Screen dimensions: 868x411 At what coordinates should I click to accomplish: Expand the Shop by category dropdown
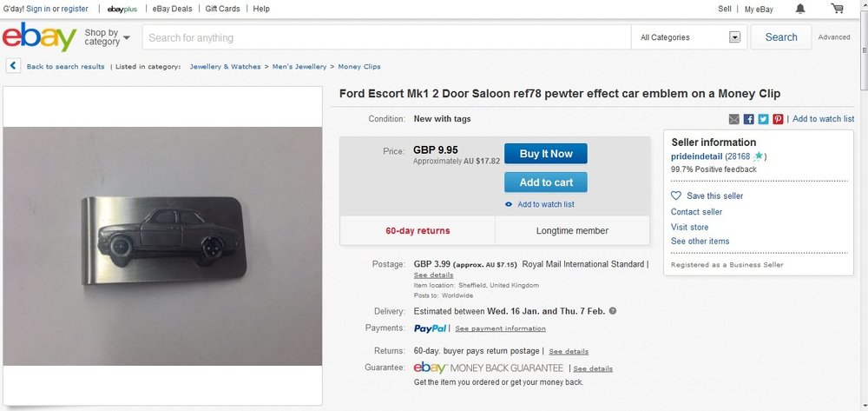tap(108, 37)
